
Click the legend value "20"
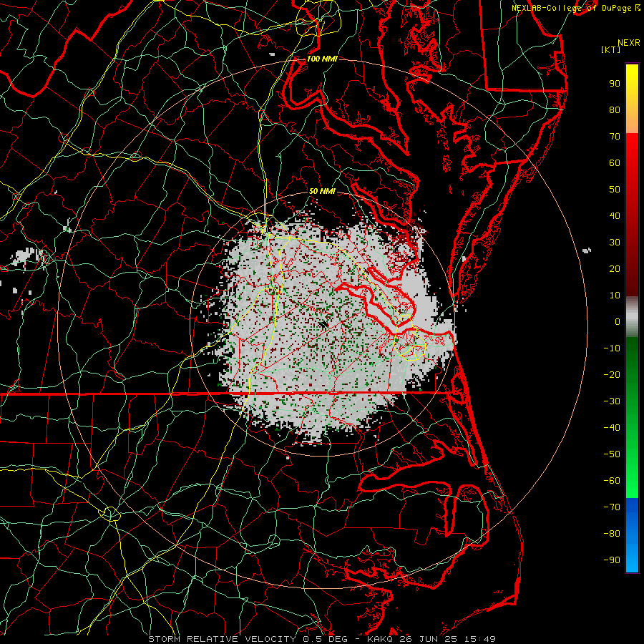pyautogui.click(x=615, y=269)
